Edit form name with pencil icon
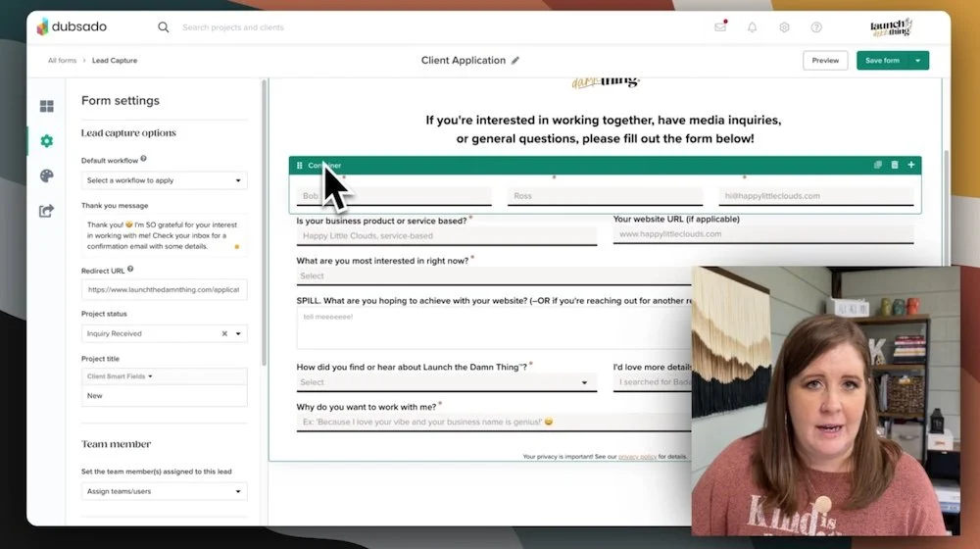980x549 pixels. coord(515,61)
